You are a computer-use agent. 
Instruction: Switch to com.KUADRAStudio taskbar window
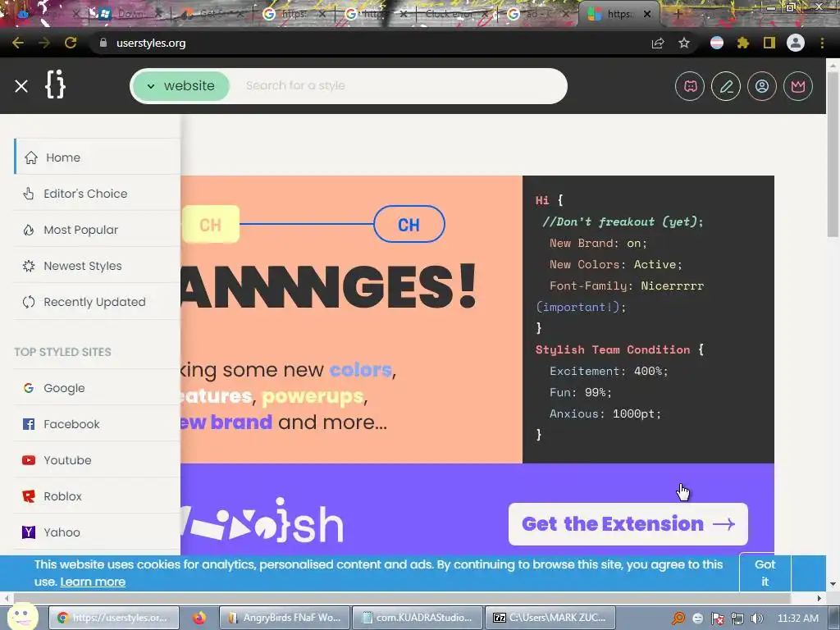coord(418,618)
